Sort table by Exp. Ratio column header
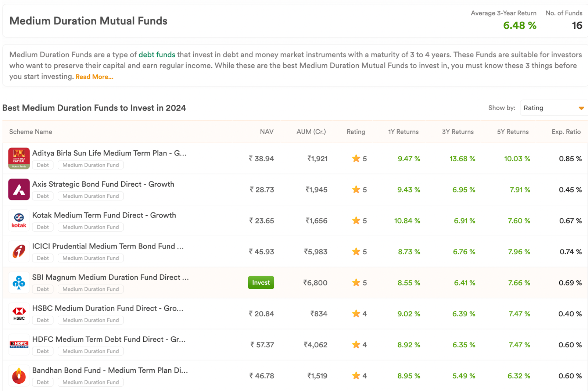 566,132
